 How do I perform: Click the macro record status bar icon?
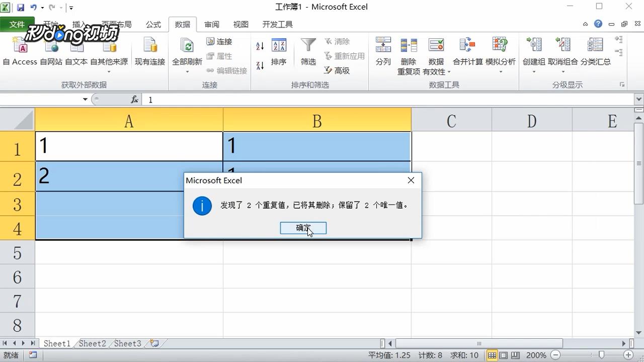[x=33, y=355]
